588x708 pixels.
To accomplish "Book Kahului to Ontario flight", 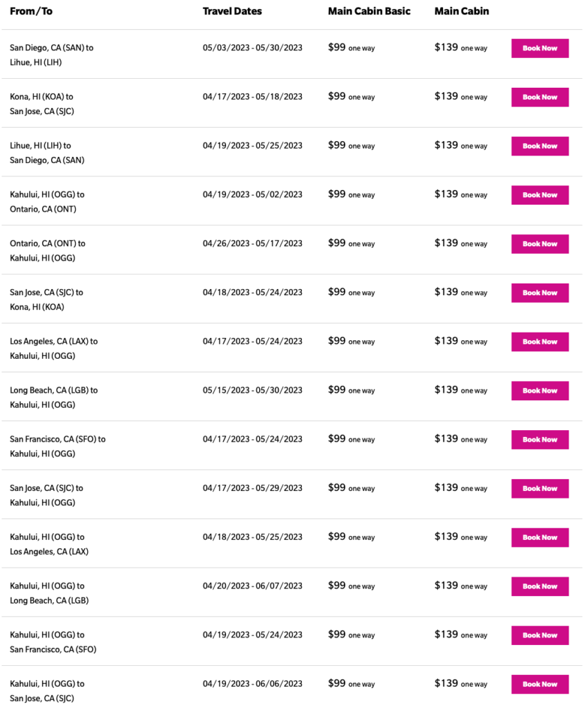I will coord(540,195).
